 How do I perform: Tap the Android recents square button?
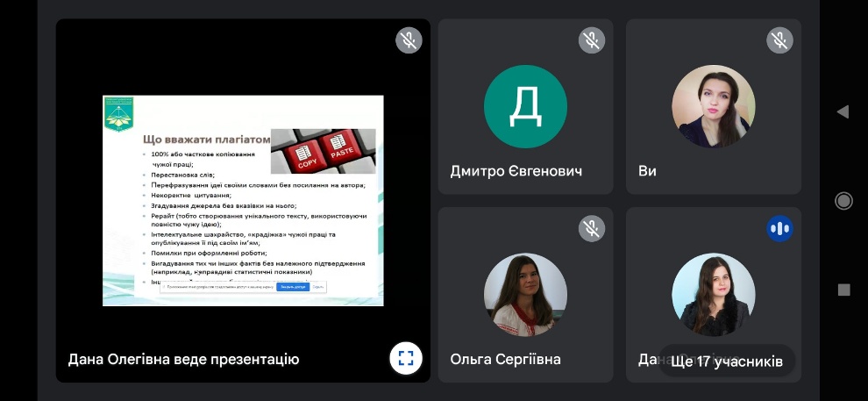point(843,290)
